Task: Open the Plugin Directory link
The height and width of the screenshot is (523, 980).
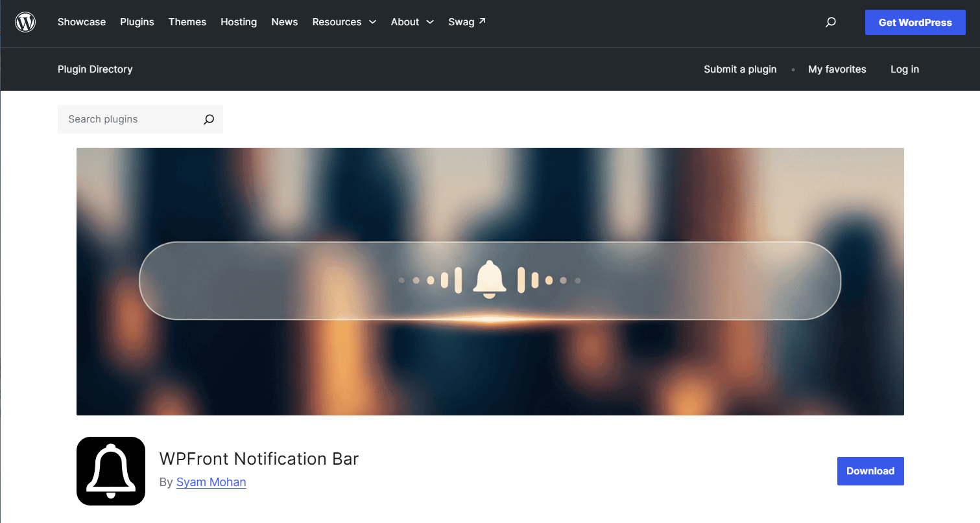Action: coord(95,69)
